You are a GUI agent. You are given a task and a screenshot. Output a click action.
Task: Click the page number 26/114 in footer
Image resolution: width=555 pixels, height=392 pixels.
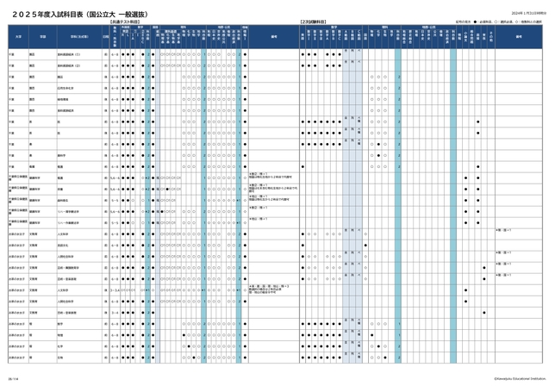pyautogui.click(x=12, y=376)
